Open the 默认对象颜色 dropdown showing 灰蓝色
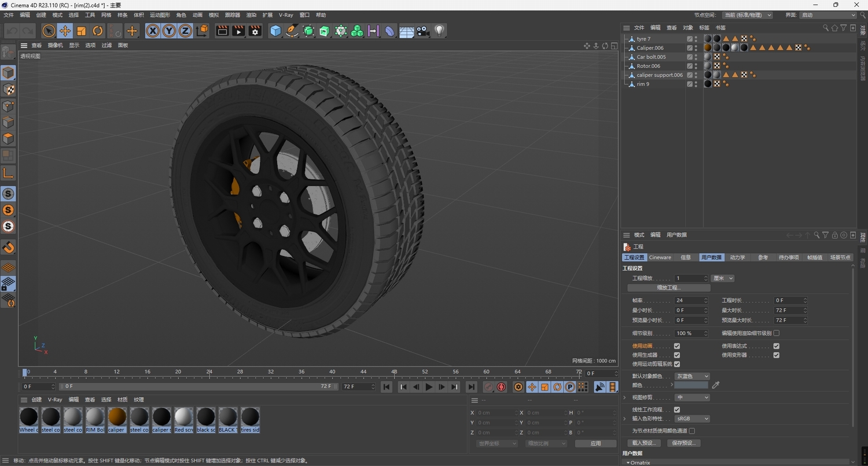 pos(692,376)
